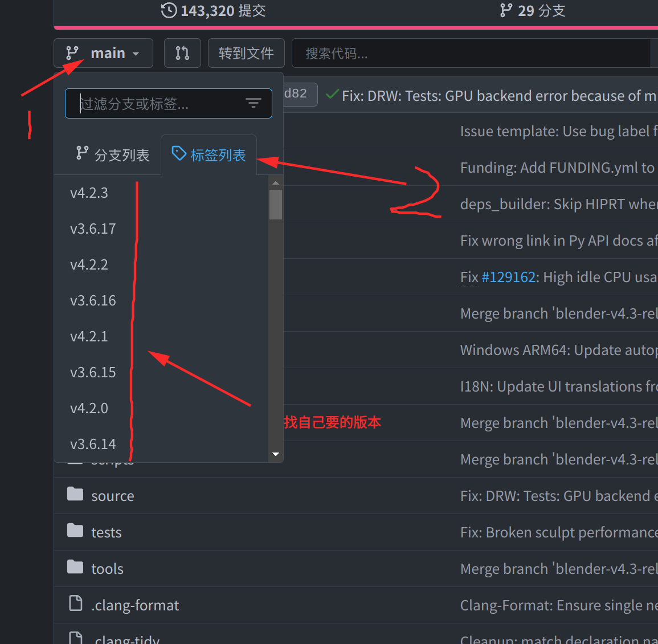658x644 pixels.
Task: Click the tag list scrollbar down arrow
Action: tap(276, 454)
